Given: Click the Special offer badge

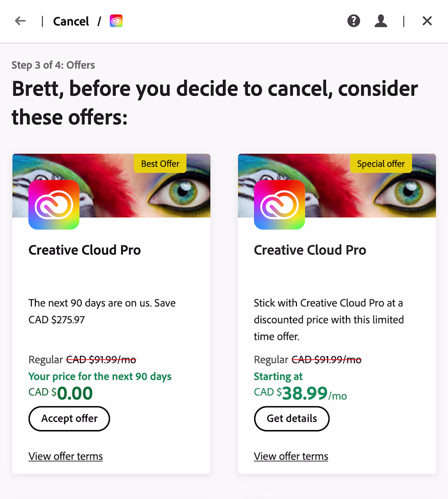Looking at the screenshot, I should [381, 164].
